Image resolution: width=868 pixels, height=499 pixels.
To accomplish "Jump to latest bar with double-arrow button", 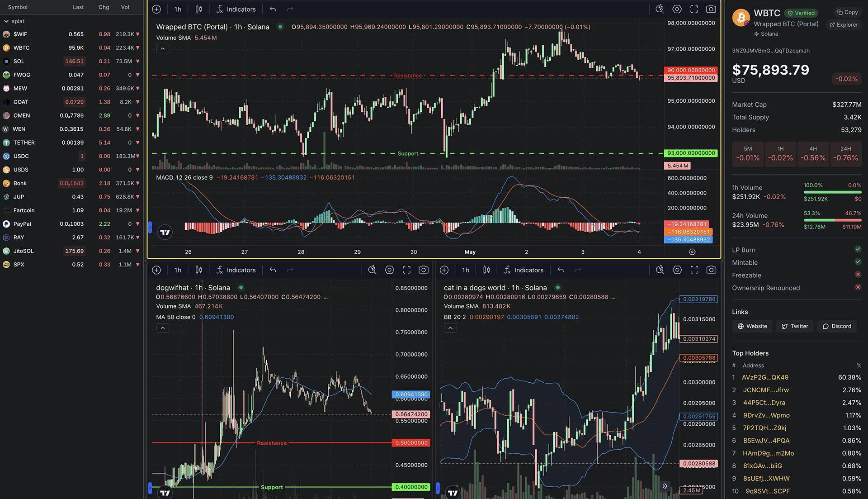I will click(x=665, y=486).
